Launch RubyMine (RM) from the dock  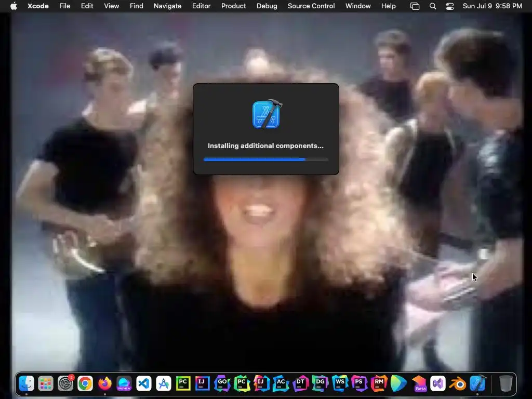[379, 384]
